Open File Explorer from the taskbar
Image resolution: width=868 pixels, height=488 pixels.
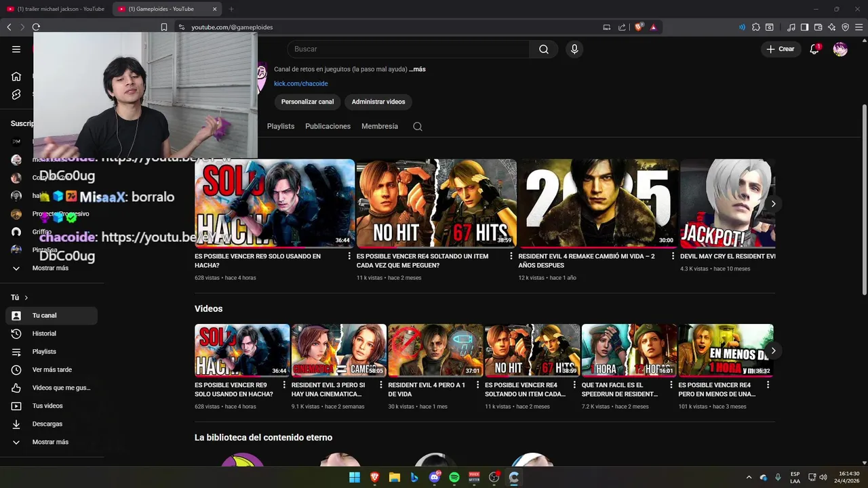(395, 477)
